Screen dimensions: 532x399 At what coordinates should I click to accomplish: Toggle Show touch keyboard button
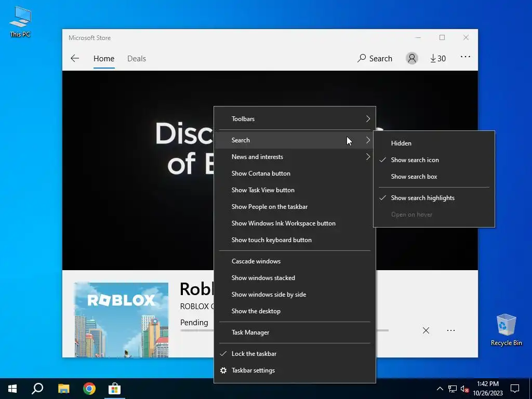(295, 240)
